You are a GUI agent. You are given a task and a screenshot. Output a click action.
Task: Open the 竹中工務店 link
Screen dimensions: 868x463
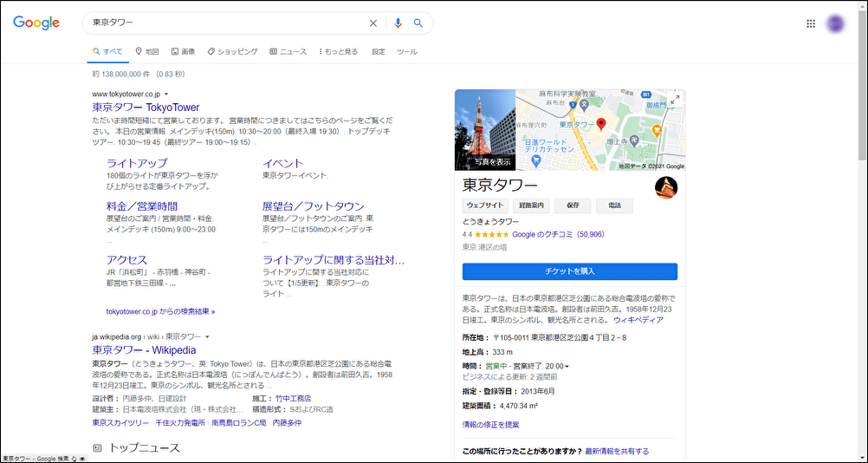[x=293, y=398]
